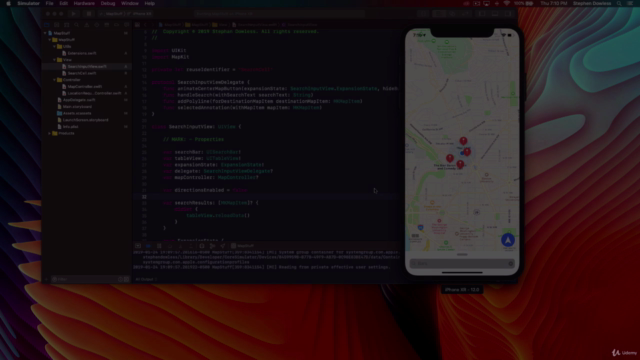This screenshot has width=640, height=360.
Task: Expand the Products folder
Action: click(50, 133)
